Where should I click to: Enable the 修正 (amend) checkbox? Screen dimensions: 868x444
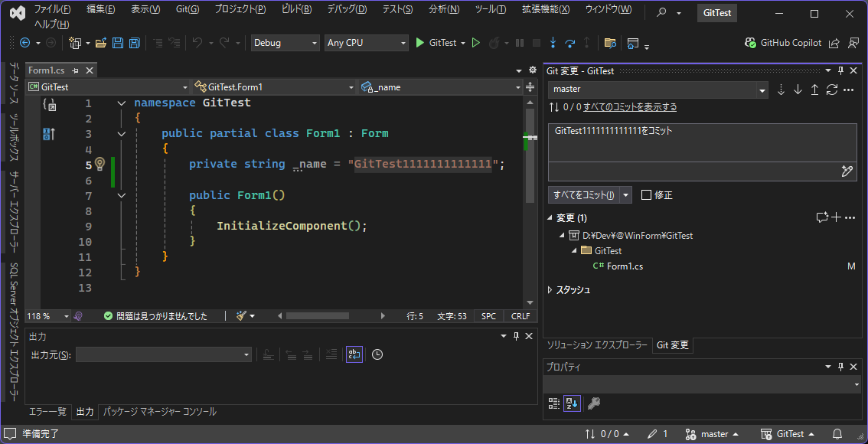[x=647, y=195]
